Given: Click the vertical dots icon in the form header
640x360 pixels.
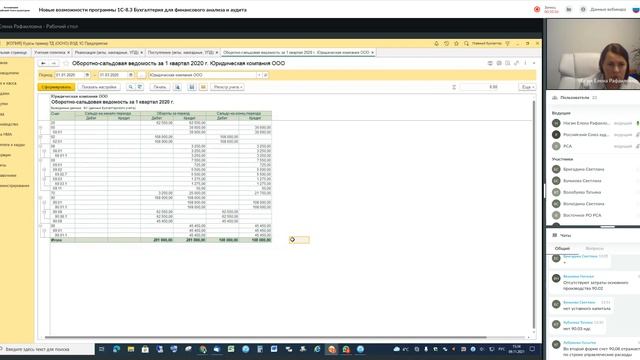Looking at the screenshot, I should (525, 63).
